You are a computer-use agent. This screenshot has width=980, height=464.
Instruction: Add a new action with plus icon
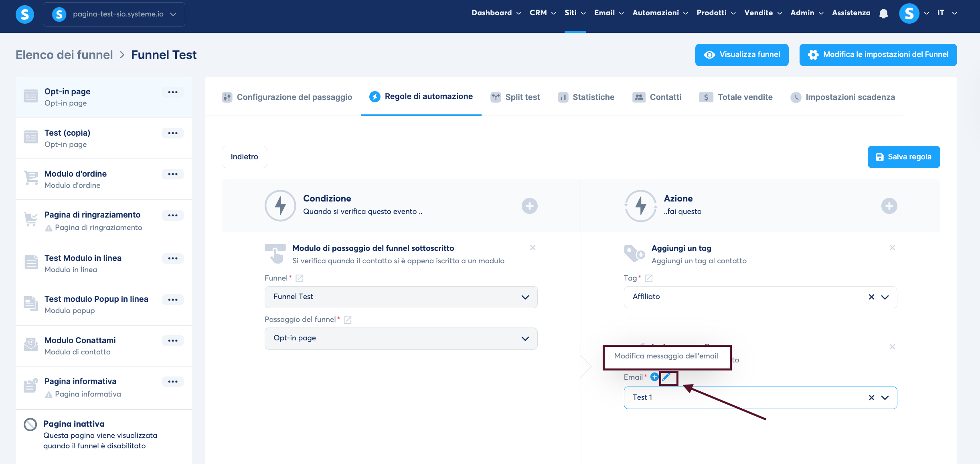[889, 206]
